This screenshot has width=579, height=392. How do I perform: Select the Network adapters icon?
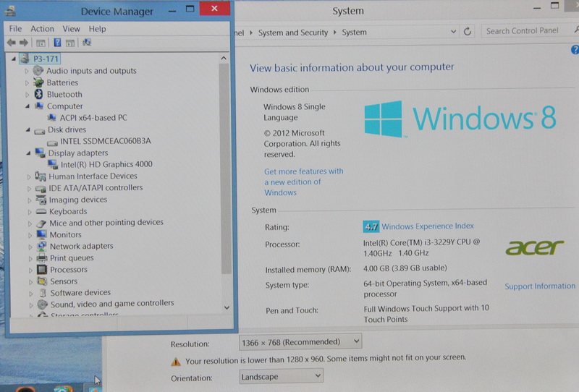click(x=42, y=246)
